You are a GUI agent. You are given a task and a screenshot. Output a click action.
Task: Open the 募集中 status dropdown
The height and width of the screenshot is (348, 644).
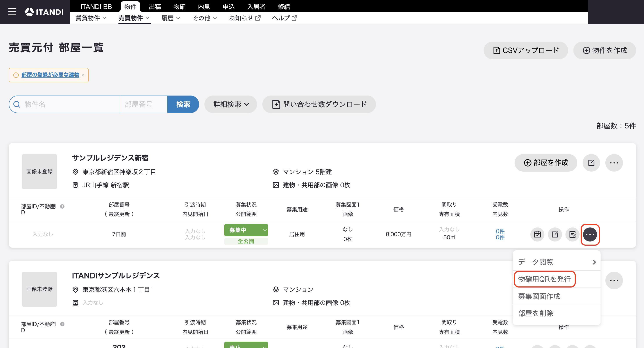click(x=246, y=230)
